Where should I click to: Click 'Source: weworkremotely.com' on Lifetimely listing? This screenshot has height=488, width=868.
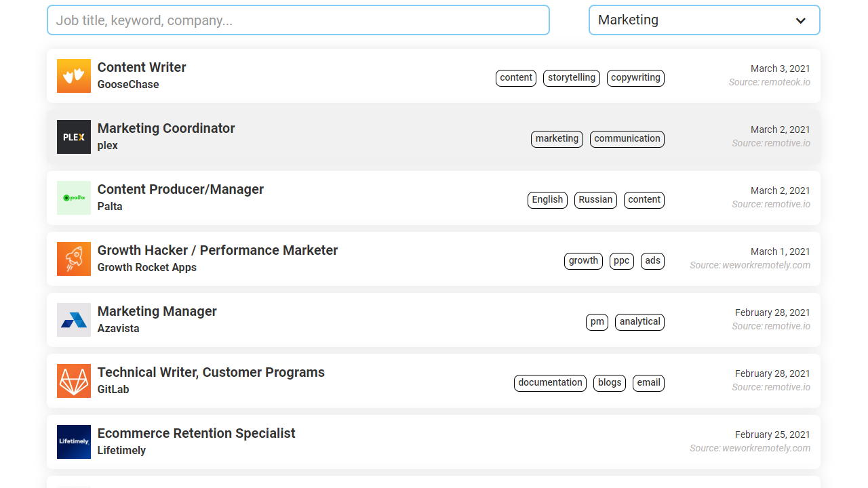(750, 448)
